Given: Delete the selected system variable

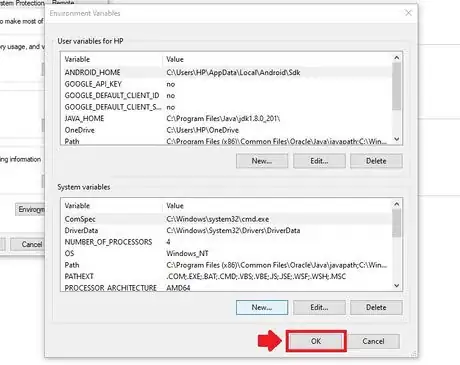Looking at the screenshot, I should (376, 307).
